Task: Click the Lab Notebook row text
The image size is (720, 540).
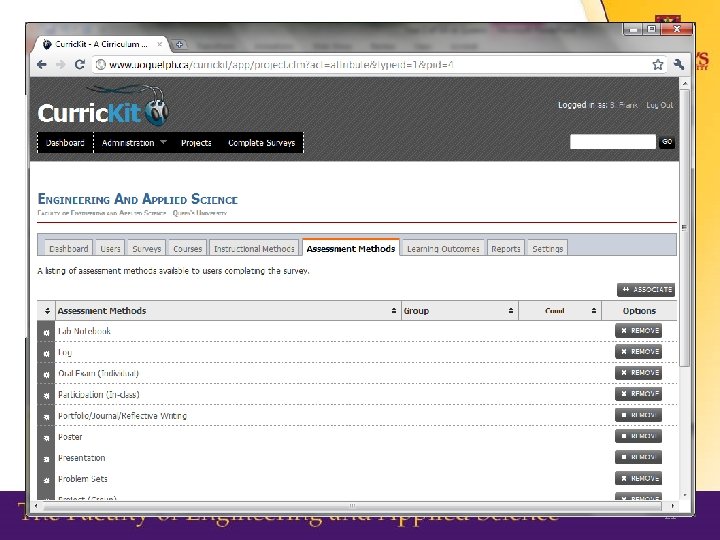Action: [84, 331]
